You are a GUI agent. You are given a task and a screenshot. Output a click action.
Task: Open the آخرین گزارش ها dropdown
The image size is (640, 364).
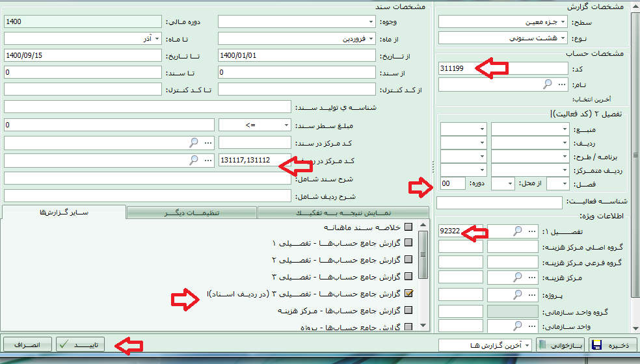[527, 345]
